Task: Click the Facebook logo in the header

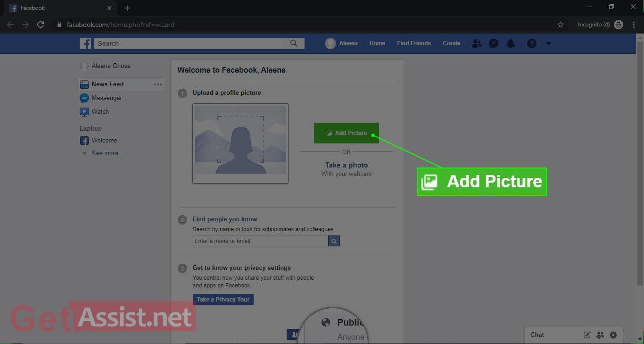Action: click(85, 43)
